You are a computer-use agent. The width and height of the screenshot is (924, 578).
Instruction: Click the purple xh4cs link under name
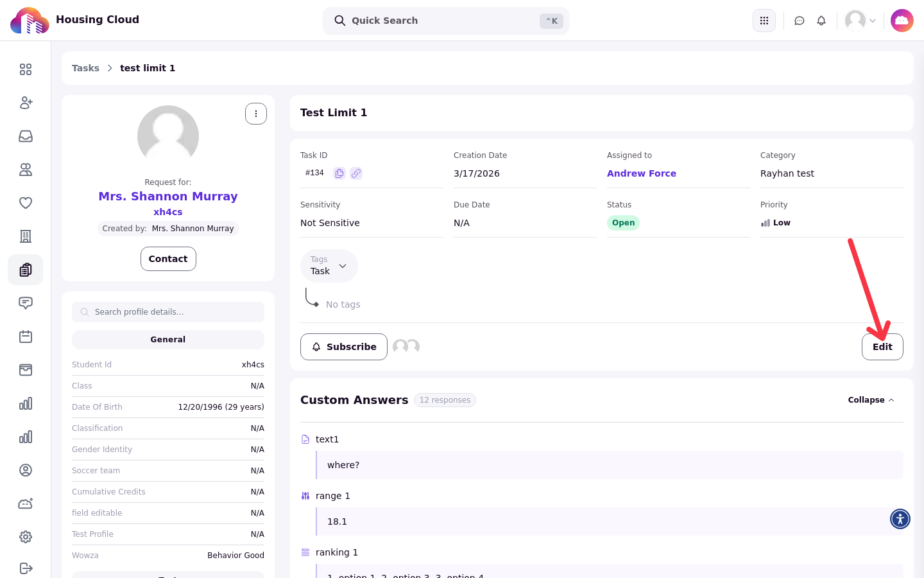coord(168,212)
